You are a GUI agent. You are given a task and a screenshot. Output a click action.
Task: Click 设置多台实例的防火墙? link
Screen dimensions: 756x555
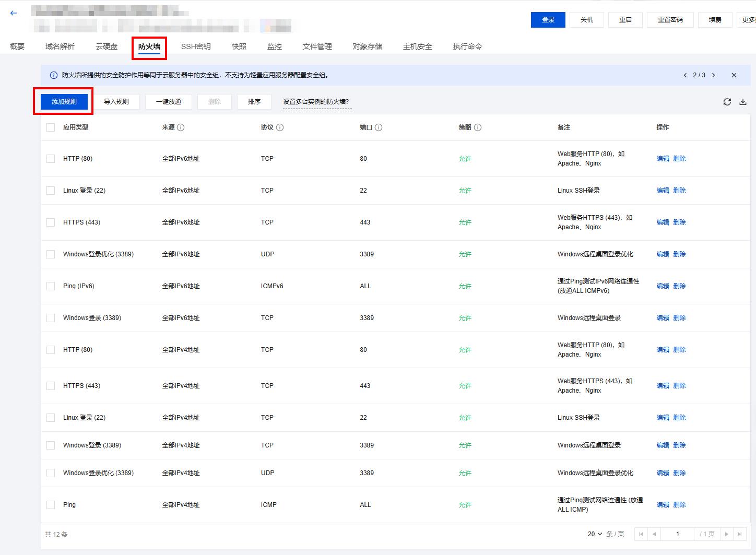coord(316,102)
